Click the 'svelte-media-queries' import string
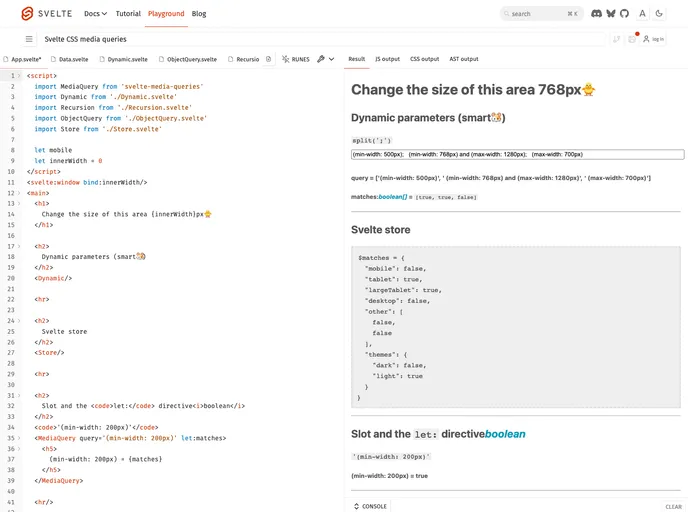 pos(162,86)
